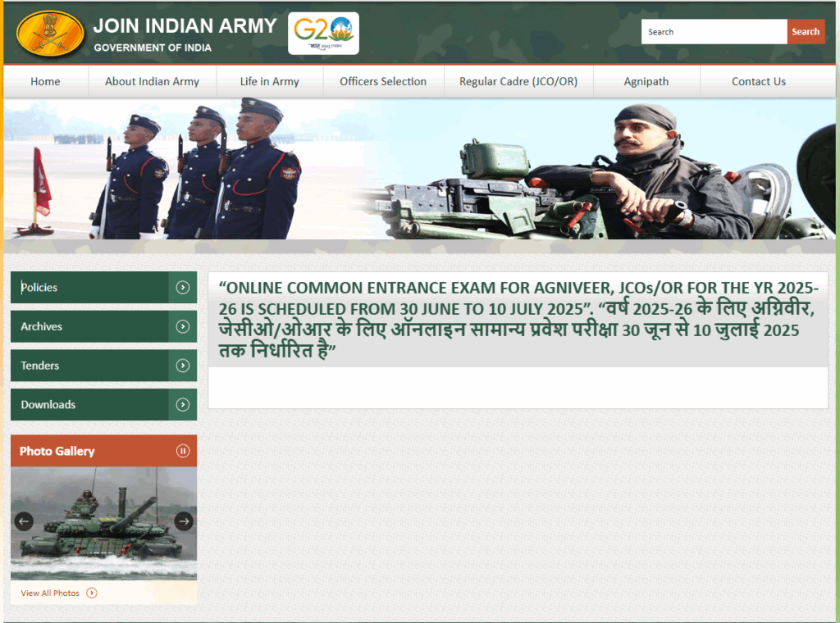This screenshot has width=840, height=623.
Task: Click the arrow icon beside Tenders
Action: [x=183, y=366]
